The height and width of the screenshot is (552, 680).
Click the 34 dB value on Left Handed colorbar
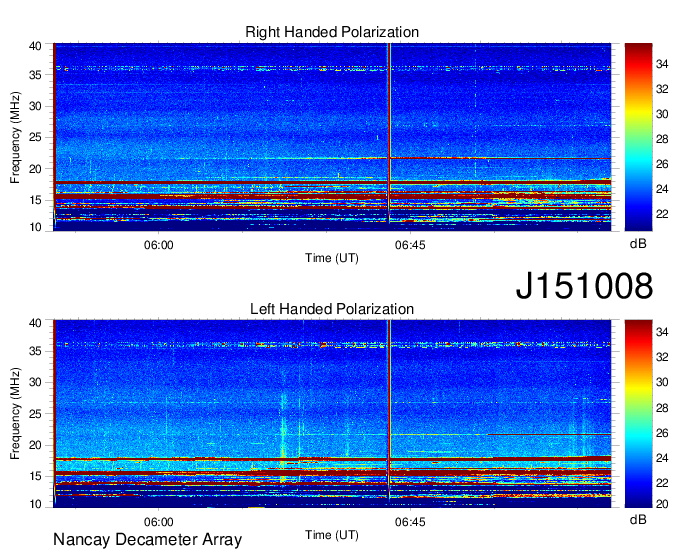tap(662, 332)
